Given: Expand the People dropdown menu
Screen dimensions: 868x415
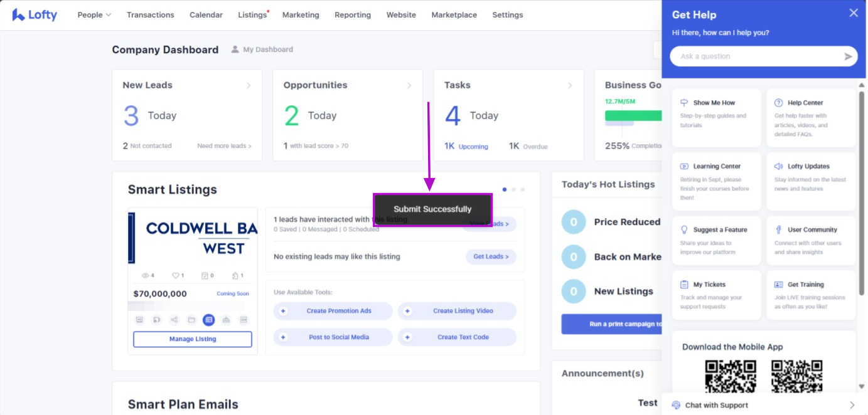Looking at the screenshot, I should (94, 15).
